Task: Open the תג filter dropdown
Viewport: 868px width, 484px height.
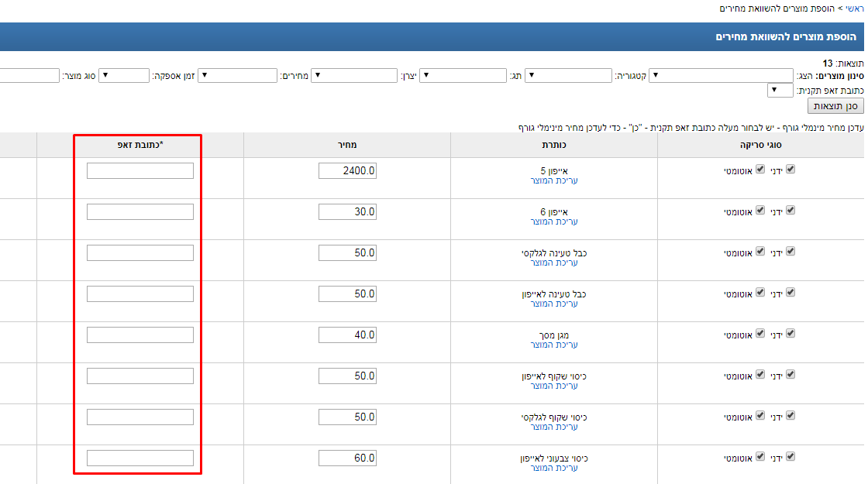Action: (x=463, y=75)
